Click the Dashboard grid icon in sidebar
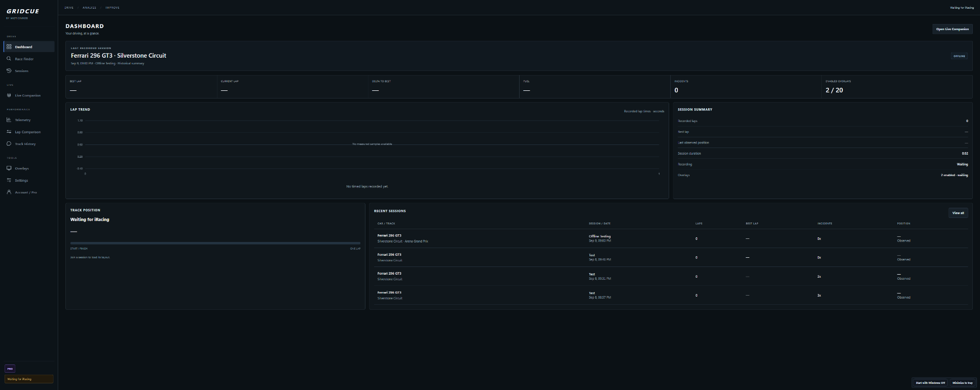 (x=9, y=46)
